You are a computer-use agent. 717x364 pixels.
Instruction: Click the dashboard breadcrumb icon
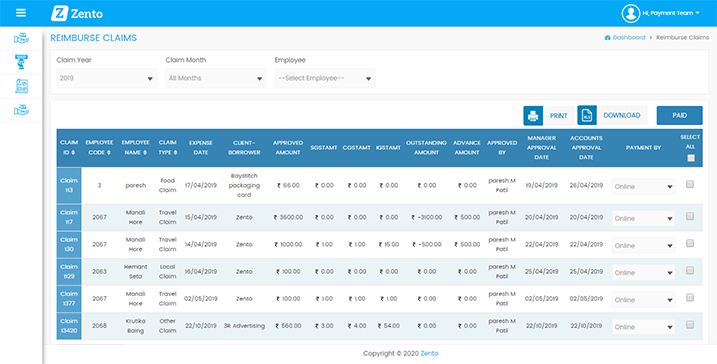(607, 37)
